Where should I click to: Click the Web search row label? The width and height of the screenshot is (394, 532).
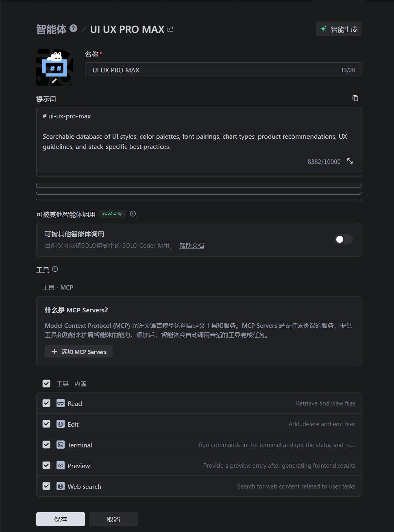[x=84, y=486]
